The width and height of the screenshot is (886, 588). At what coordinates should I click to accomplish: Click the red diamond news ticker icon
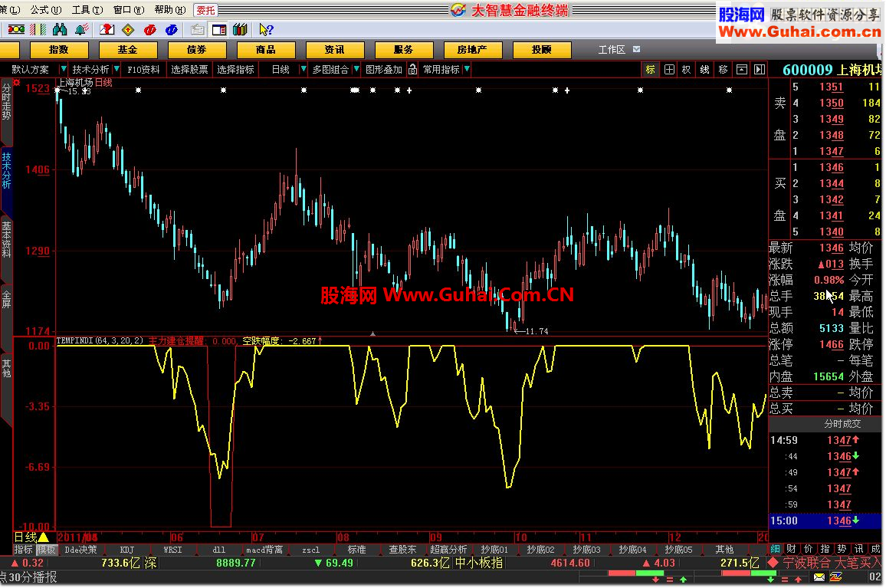(x=773, y=563)
